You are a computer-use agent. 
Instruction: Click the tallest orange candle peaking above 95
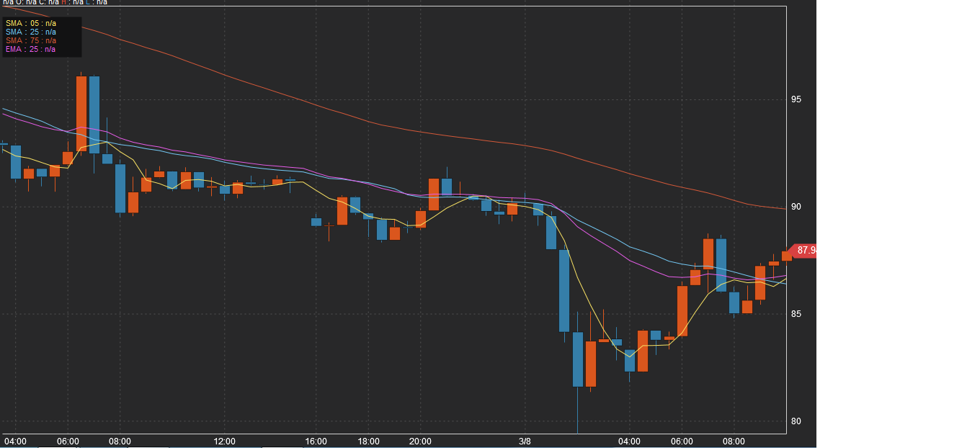pos(81,113)
